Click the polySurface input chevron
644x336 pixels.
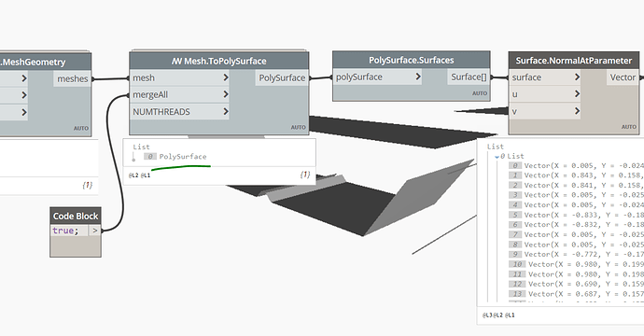pyautogui.click(x=418, y=77)
